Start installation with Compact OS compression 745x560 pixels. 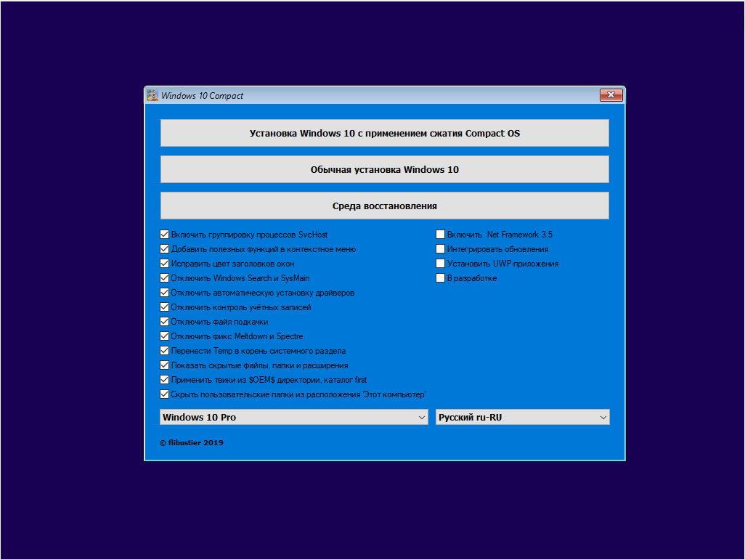pos(384,133)
